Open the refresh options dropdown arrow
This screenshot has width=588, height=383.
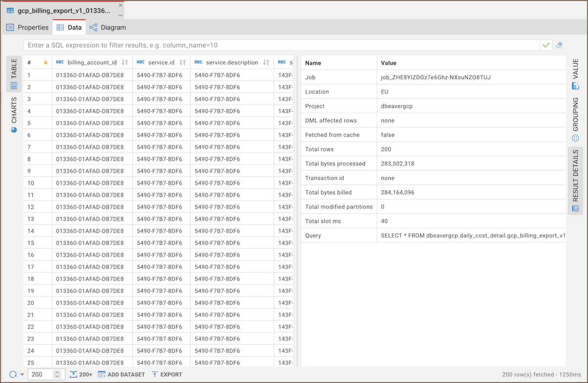tap(22, 374)
